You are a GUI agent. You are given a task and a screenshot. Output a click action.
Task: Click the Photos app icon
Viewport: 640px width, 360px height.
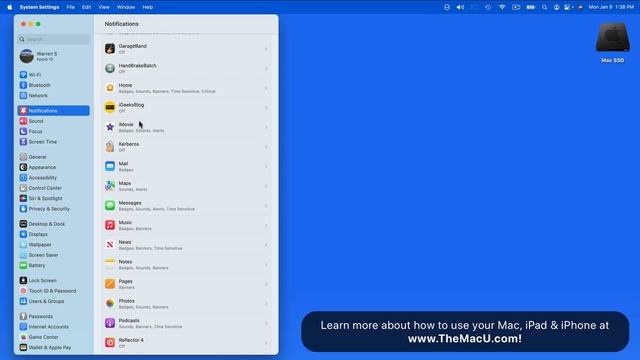tap(110, 303)
